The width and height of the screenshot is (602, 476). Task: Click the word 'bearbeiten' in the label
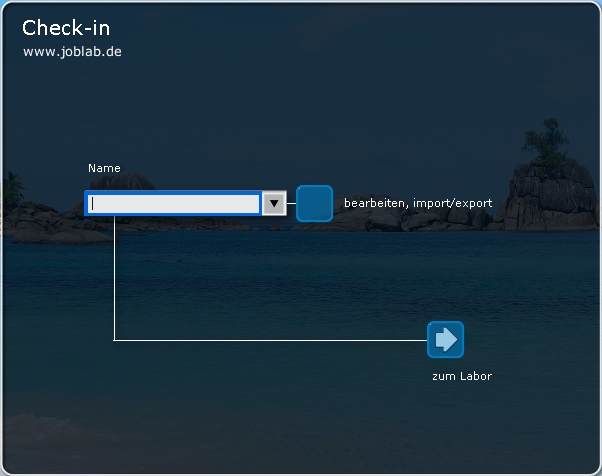coord(375,203)
